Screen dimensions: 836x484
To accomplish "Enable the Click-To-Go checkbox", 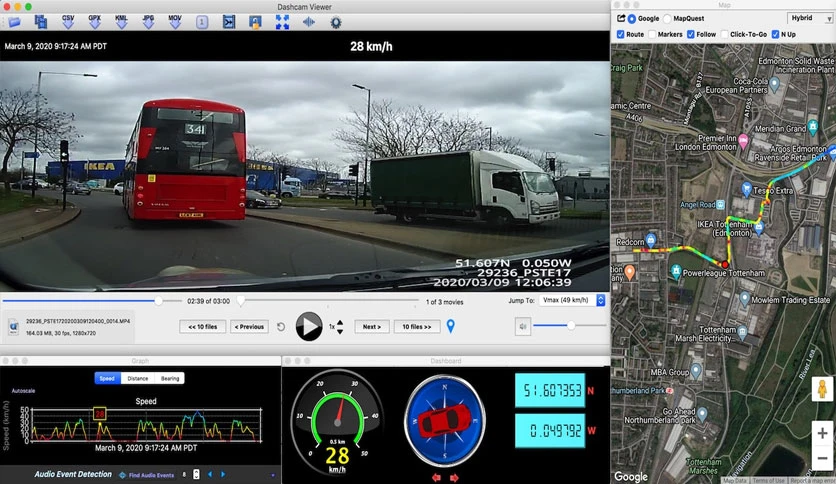I will 724,34.
